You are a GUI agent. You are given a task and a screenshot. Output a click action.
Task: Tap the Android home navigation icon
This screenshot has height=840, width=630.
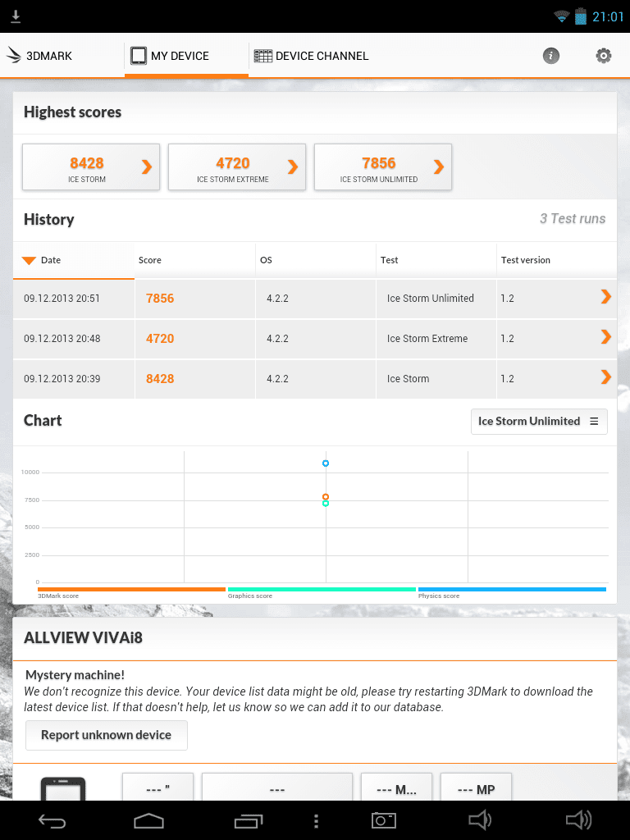149,820
